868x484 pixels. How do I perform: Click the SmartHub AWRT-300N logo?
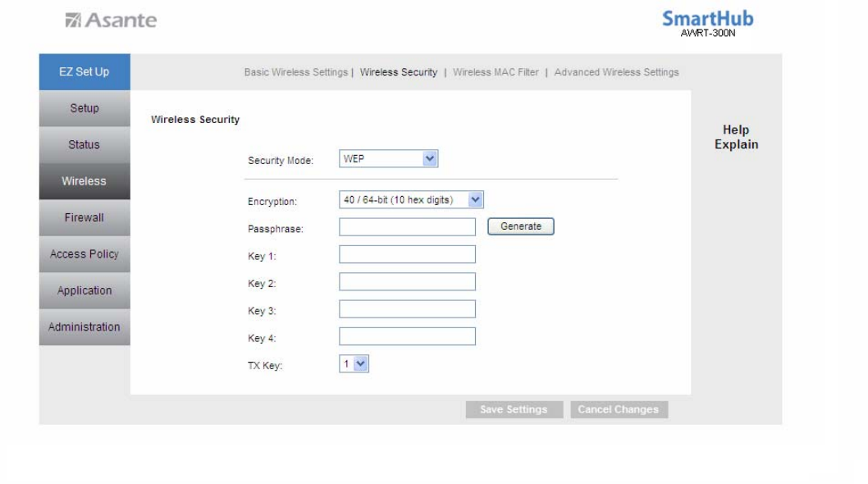pyautogui.click(x=707, y=23)
